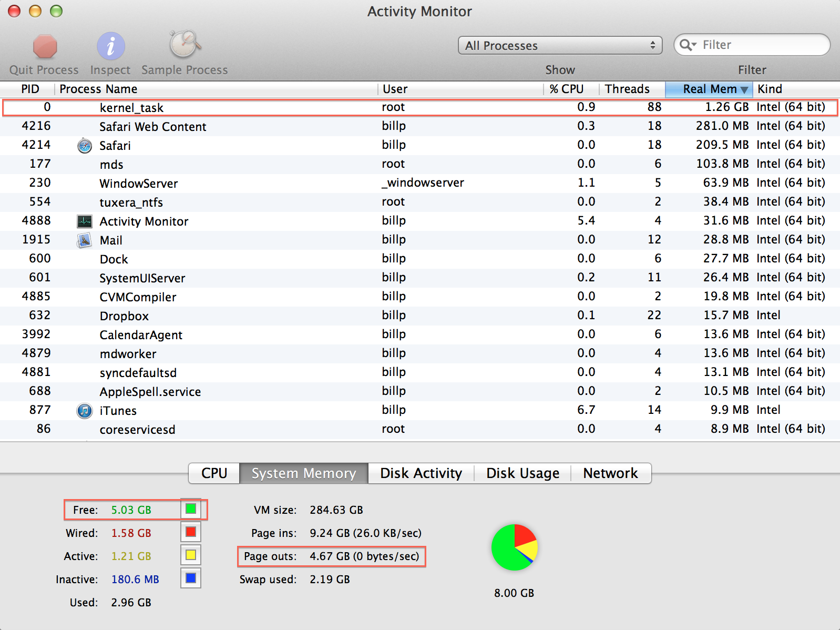Click the yellow Active memory color swatch
Screen dimensions: 840x630
191,555
